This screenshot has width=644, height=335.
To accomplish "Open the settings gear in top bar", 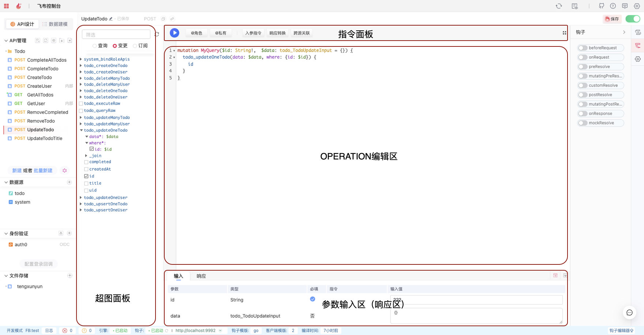I will [637, 6].
